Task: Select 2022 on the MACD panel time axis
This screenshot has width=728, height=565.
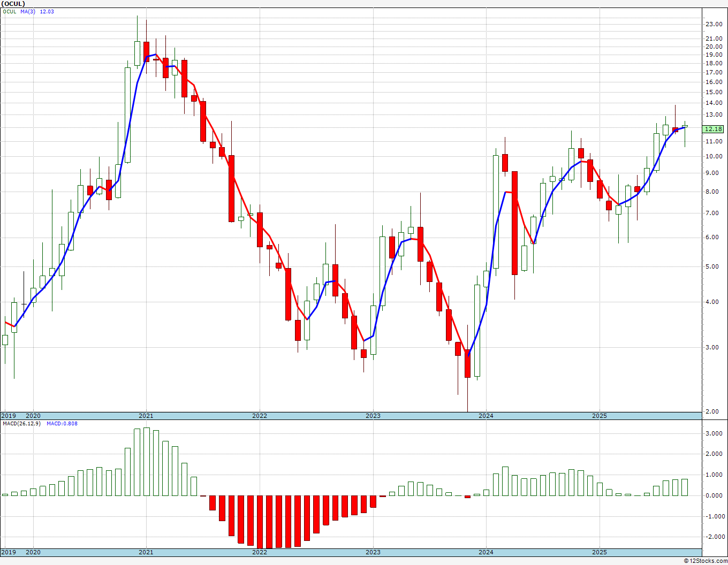Action: click(x=260, y=552)
